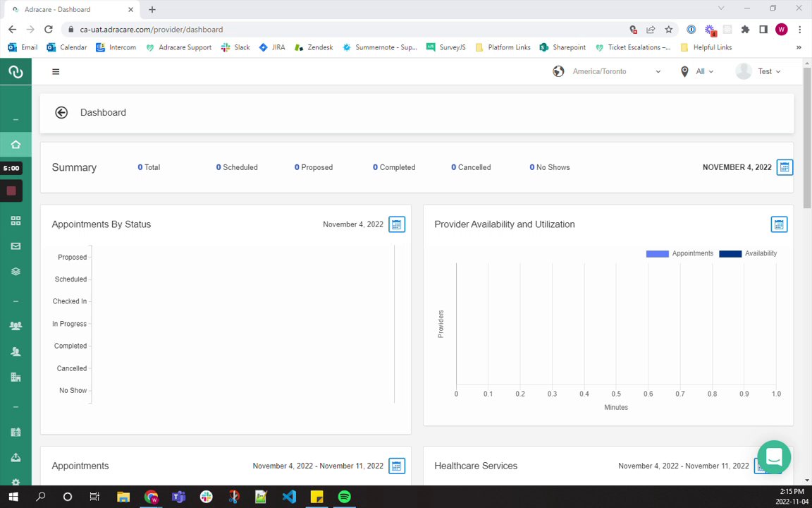Click the page vertical scrollbar

pyautogui.click(x=807, y=138)
